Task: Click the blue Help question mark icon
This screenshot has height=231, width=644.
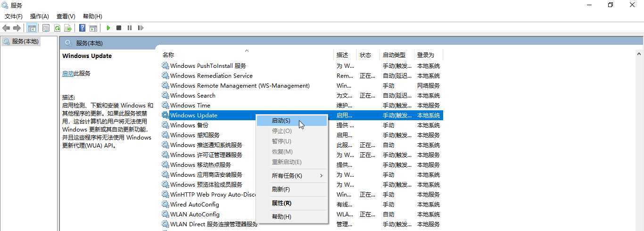Action: 82,28
